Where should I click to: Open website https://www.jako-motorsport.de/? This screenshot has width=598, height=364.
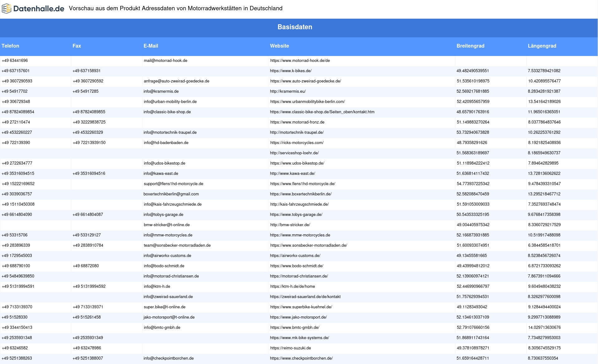[x=298, y=317]
